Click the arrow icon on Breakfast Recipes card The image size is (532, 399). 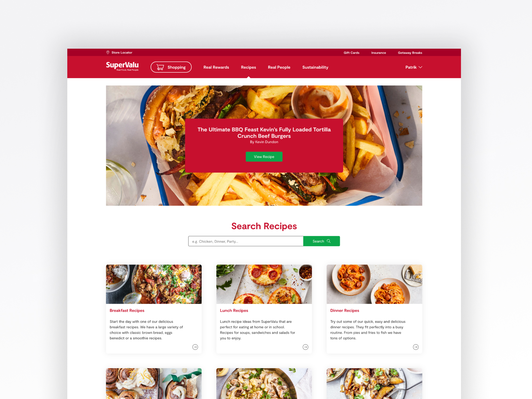point(195,347)
